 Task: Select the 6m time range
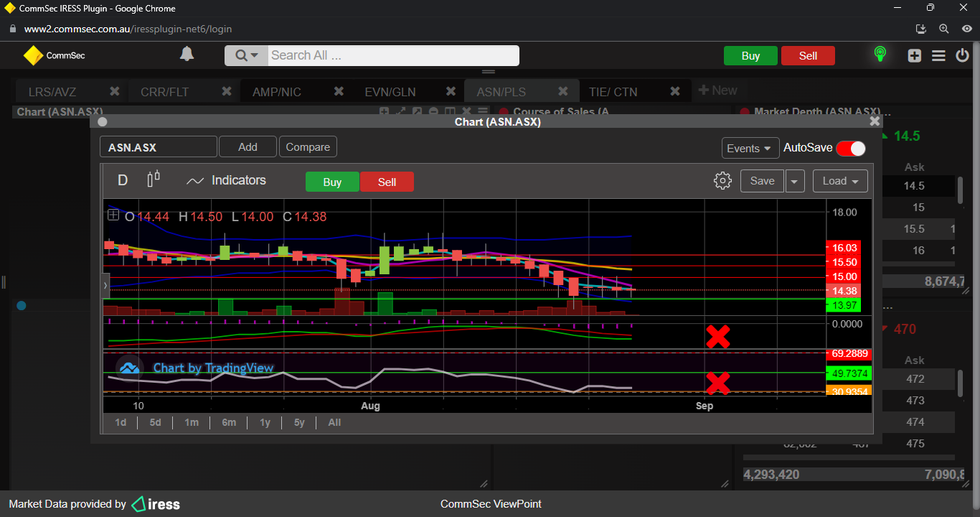229,422
